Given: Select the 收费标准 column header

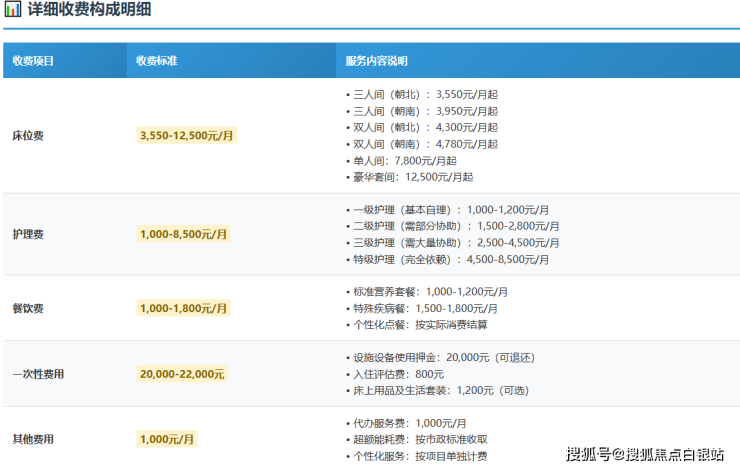Looking at the screenshot, I should point(157,61).
